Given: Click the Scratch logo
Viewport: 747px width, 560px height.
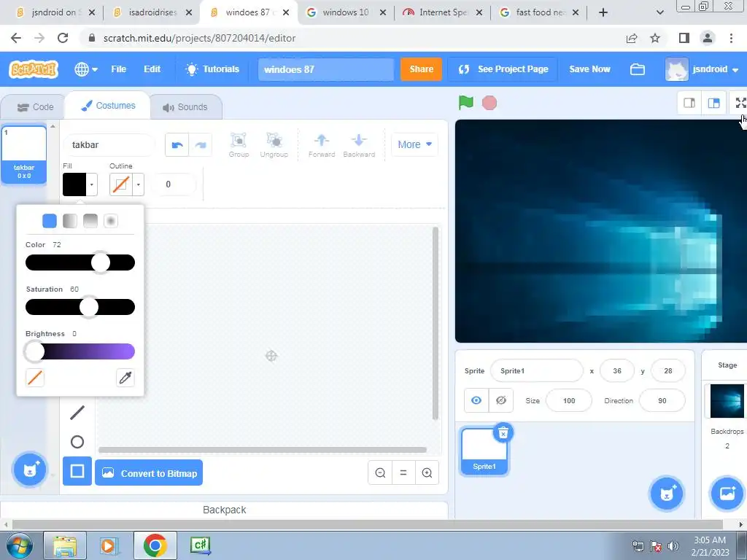Looking at the screenshot, I should click(x=34, y=69).
